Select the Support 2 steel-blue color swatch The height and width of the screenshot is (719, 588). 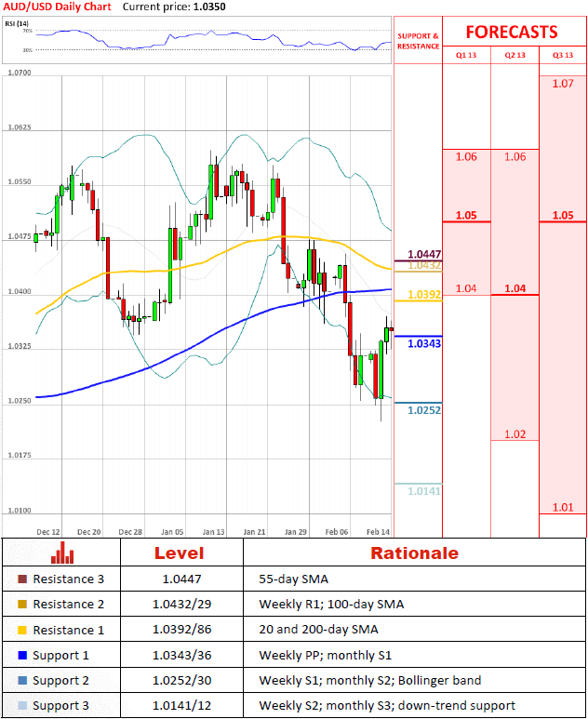[22, 681]
